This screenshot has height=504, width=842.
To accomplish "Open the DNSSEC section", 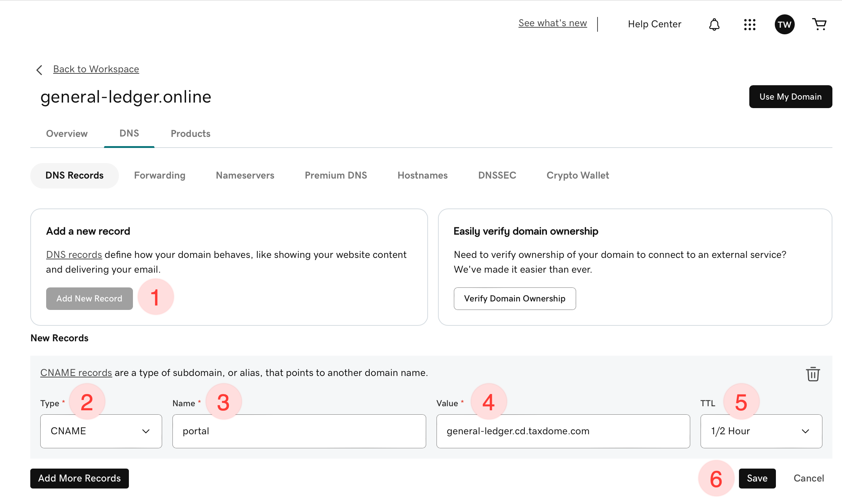I will coord(497,175).
